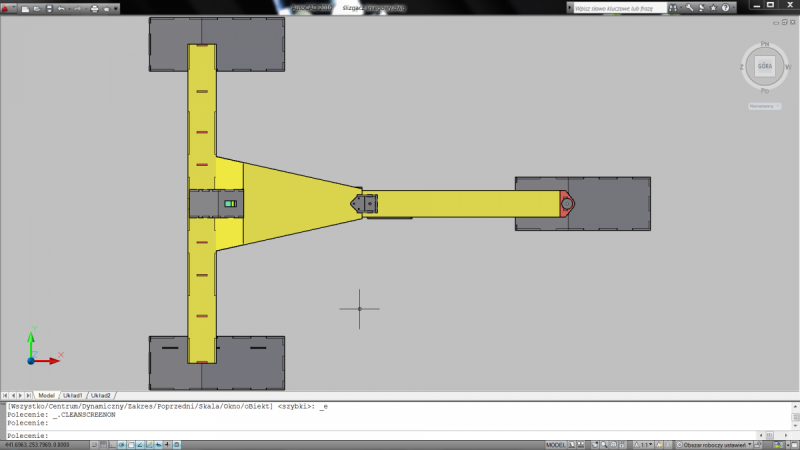Image resolution: width=800 pixels, height=450 pixels.
Task: Click the Open file icon
Action: tap(35, 8)
